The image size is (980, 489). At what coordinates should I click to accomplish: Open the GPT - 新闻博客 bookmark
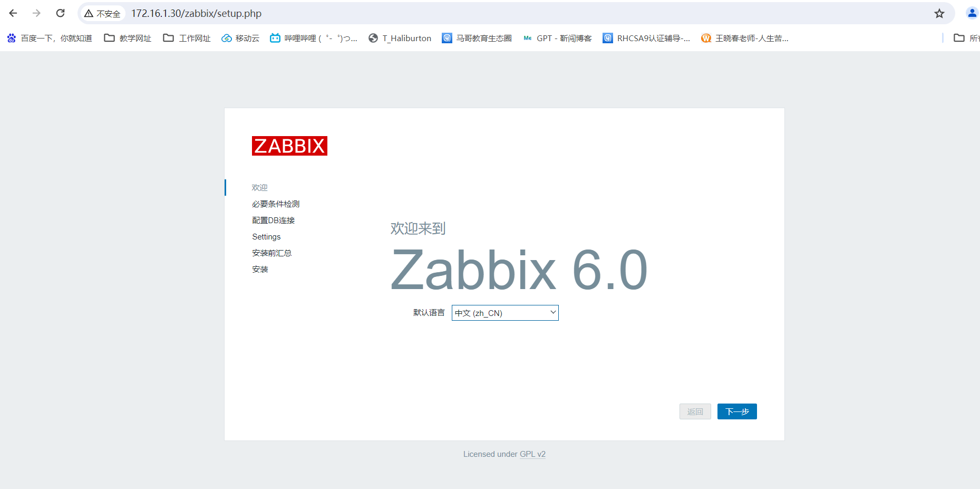[557, 38]
